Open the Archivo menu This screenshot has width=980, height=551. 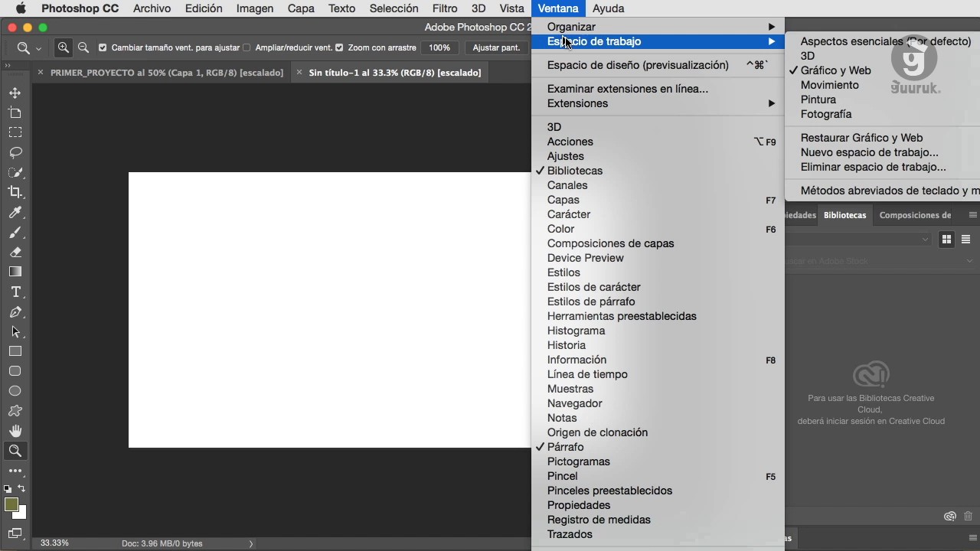point(152,8)
